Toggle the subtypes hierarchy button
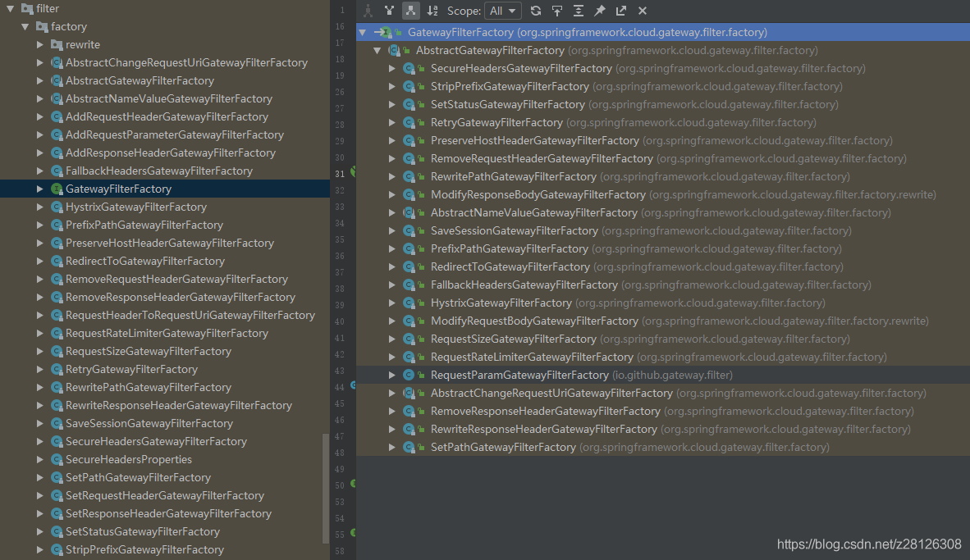 (410, 11)
